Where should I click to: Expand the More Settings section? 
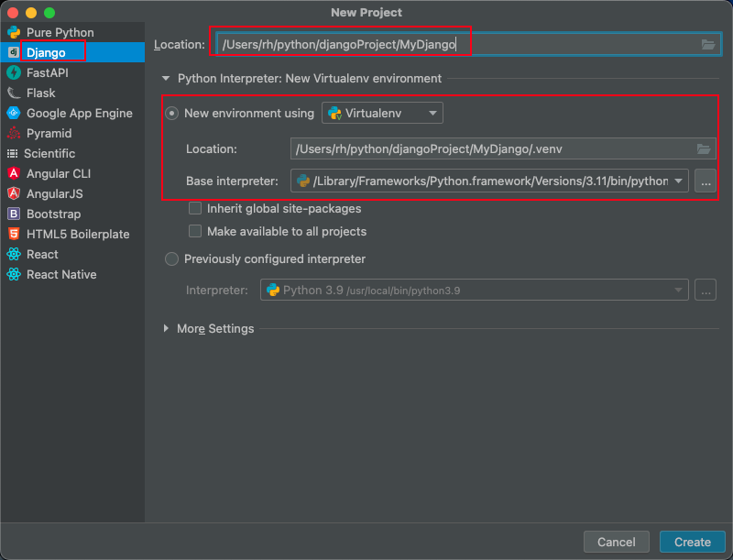coord(166,329)
